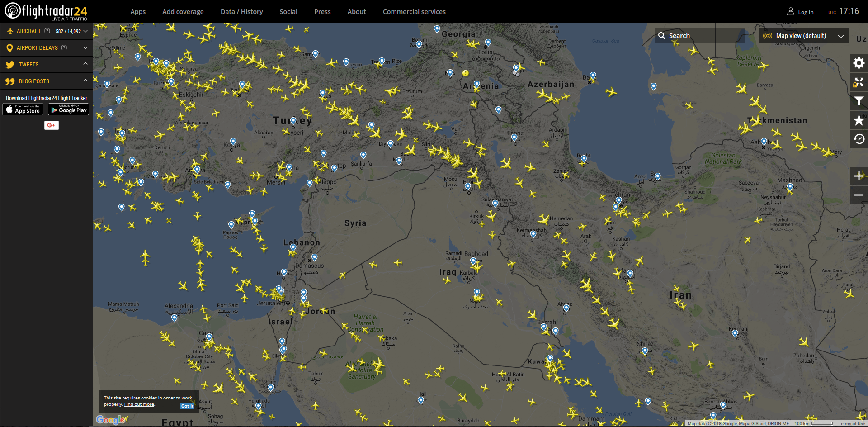Click the Blog Posts quote icon
Image resolution: width=868 pixels, height=427 pixels.
tap(10, 81)
